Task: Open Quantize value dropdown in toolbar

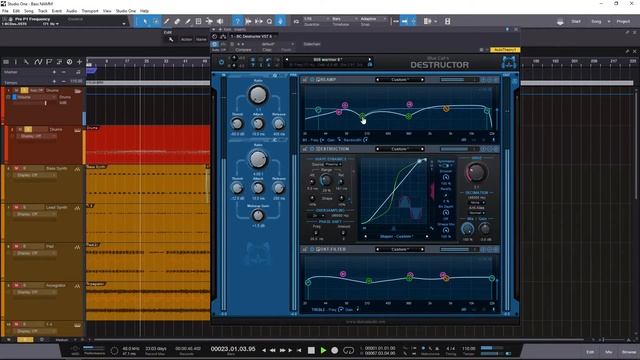Action: (x=317, y=19)
